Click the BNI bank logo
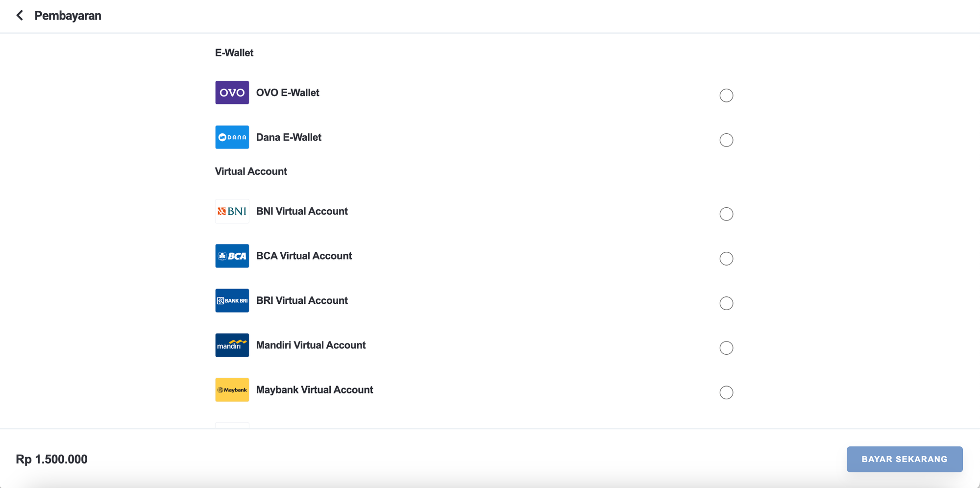 pos(232,211)
